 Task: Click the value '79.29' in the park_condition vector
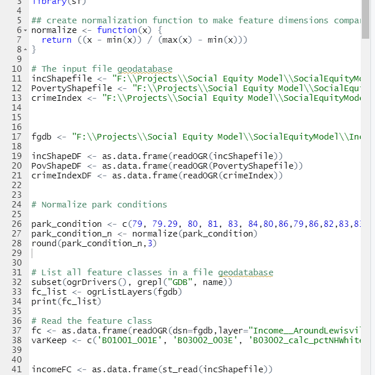pos(165,224)
